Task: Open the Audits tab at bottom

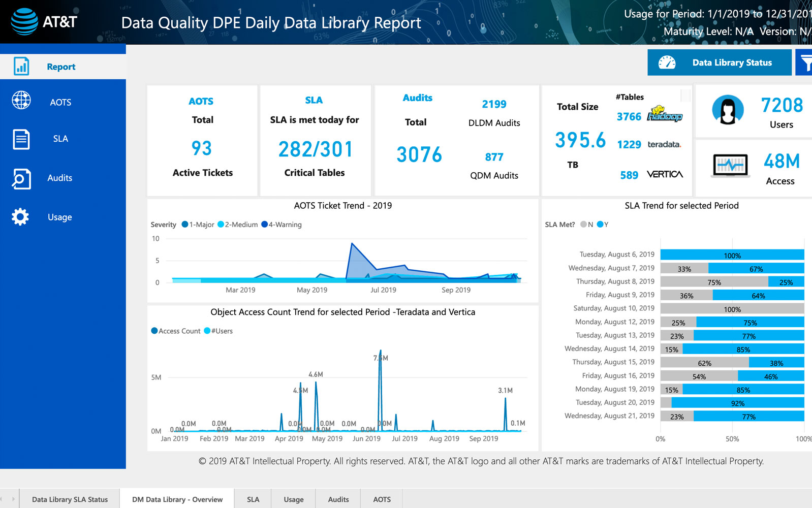Action: (338, 499)
